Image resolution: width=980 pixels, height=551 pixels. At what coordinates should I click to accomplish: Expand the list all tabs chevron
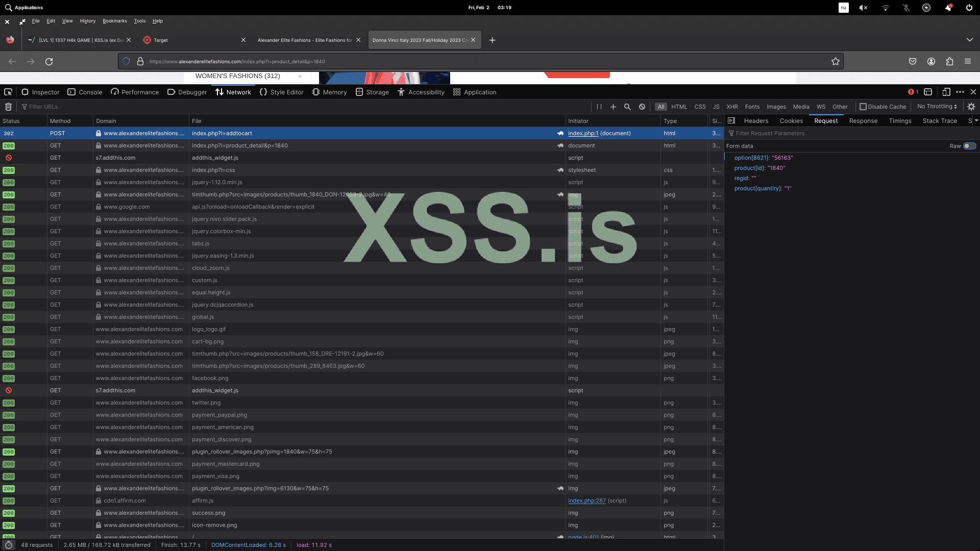coord(969,40)
